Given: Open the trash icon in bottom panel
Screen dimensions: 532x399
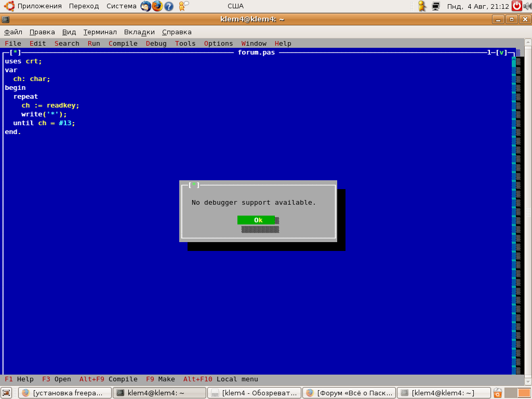Looking at the screenshot, I should 498,393.
